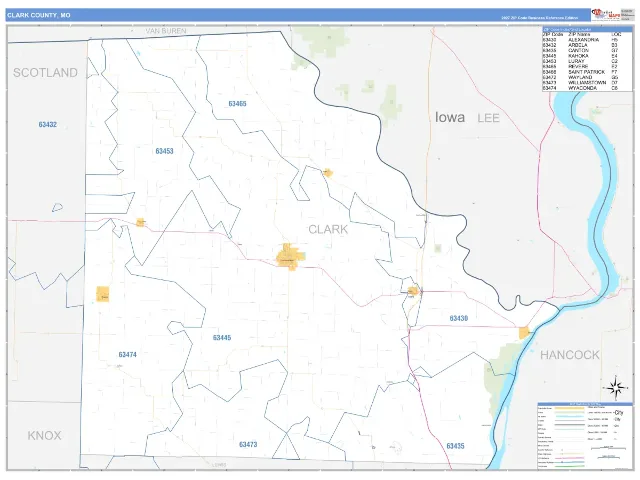Select ZIP code label 63435
Viewport: 640px width, 480px height.
[456, 446]
